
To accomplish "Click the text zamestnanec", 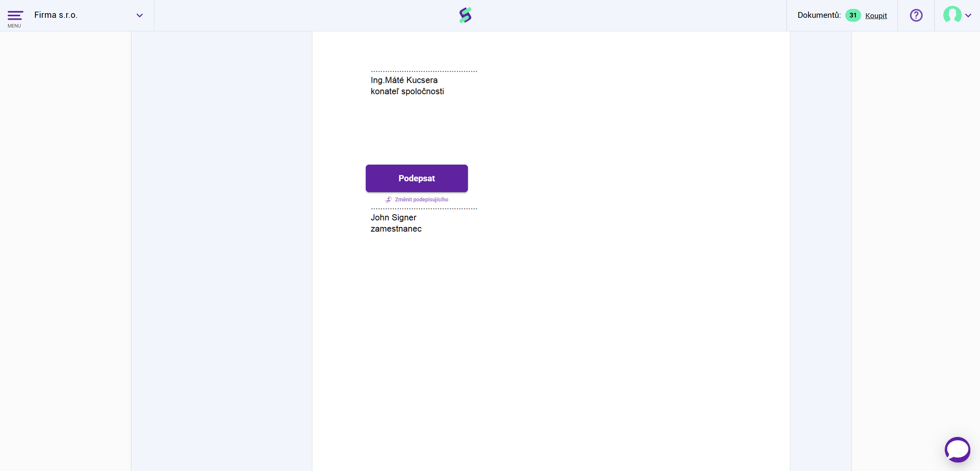I will pos(396,229).
